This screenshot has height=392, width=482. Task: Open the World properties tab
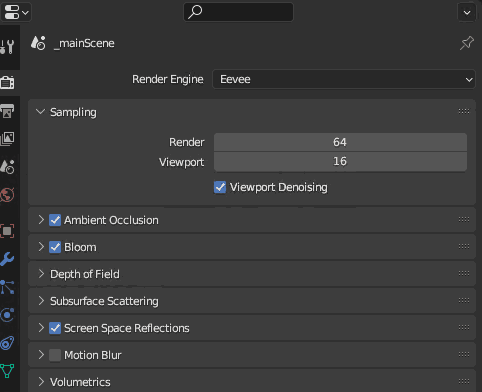click(x=7, y=195)
